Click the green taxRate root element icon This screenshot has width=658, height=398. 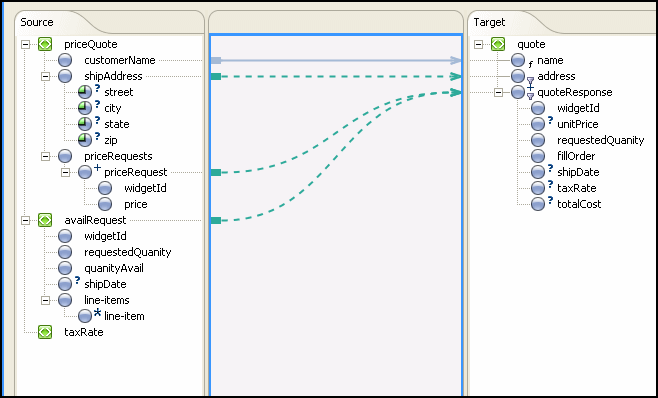pos(45,332)
